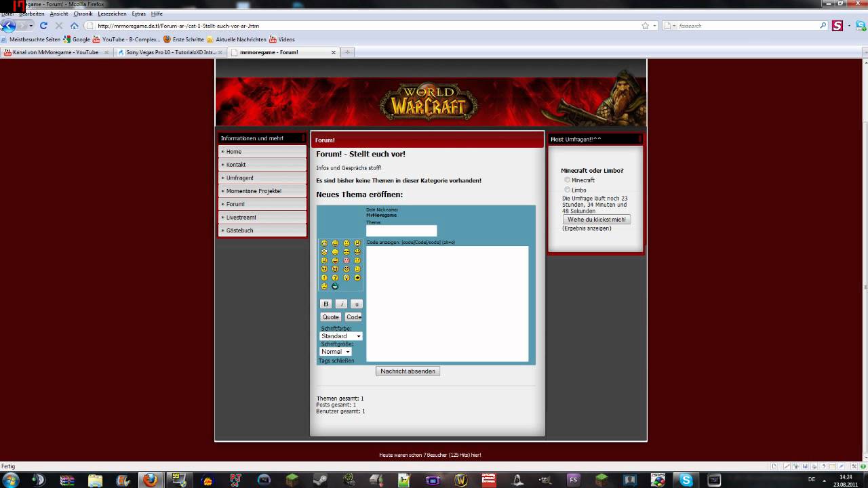Image resolution: width=868 pixels, height=488 pixels.
Task: Open the Aktuelle Nachrichten bookmark
Action: coord(236,39)
